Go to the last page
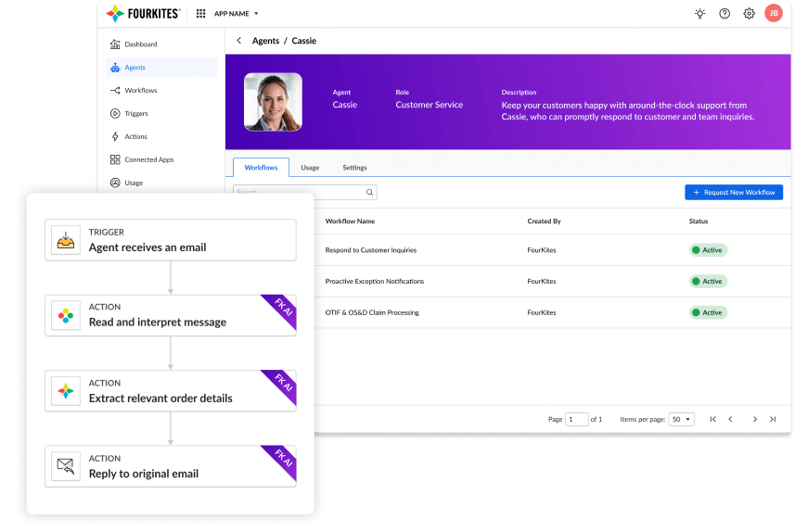 pos(773,419)
